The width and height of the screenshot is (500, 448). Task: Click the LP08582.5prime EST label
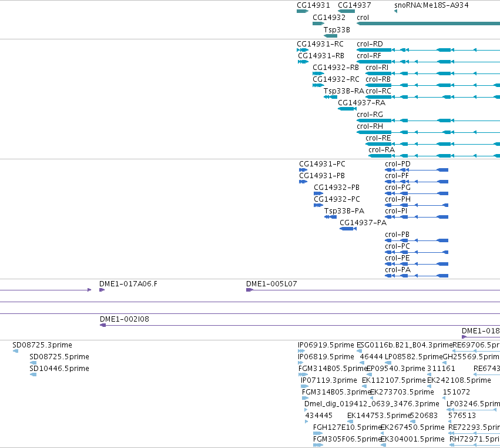pyautogui.click(x=414, y=357)
